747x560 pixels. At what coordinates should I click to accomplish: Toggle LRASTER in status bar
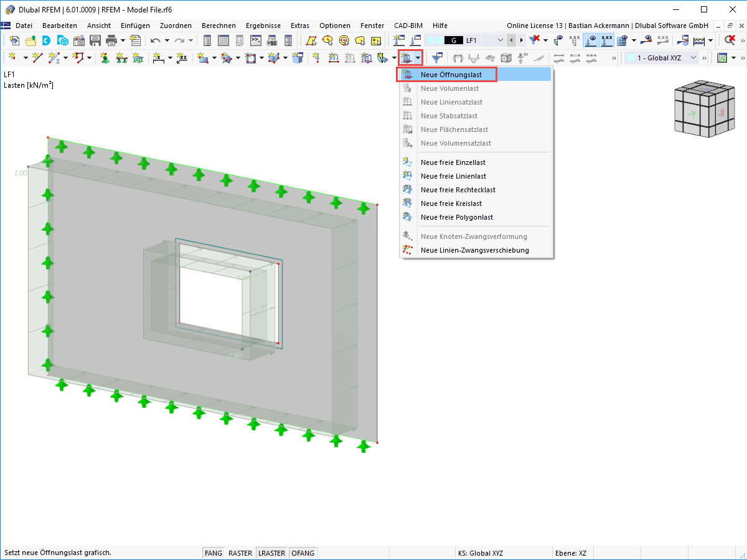pos(272,553)
